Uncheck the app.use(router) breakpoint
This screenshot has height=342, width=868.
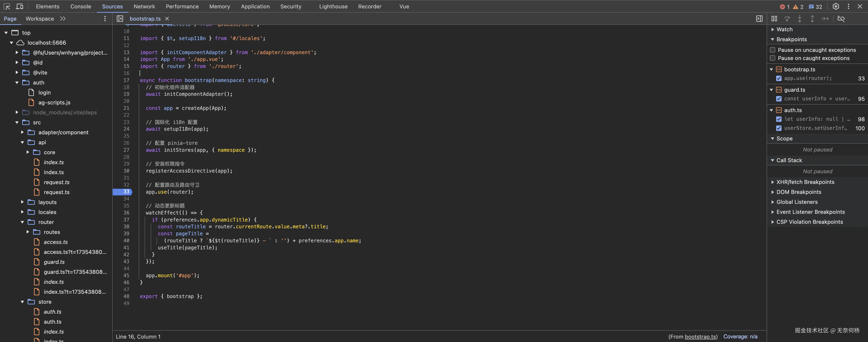(x=779, y=78)
